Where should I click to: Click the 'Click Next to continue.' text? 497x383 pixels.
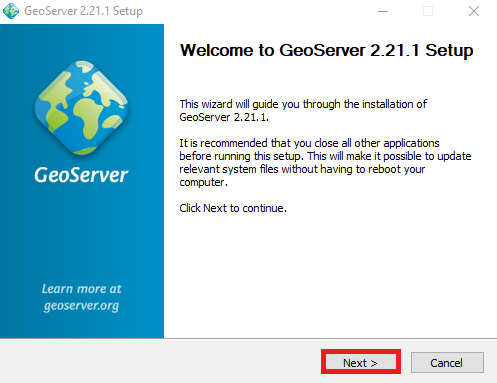[233, 208]
